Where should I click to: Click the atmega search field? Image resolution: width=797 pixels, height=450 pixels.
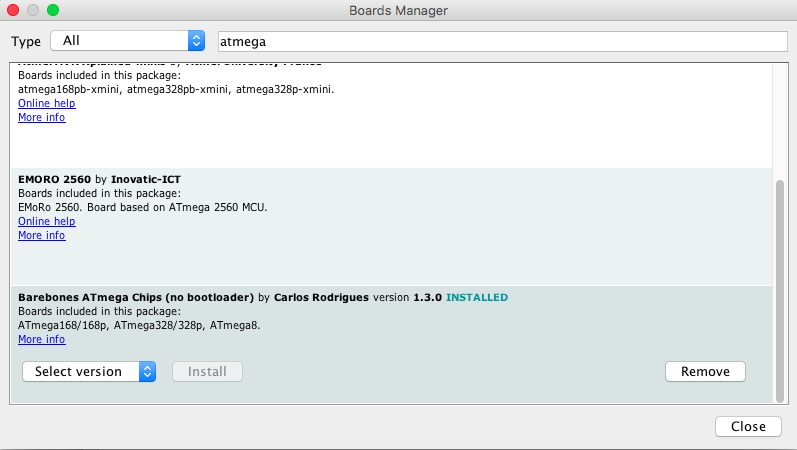[503, 41]
